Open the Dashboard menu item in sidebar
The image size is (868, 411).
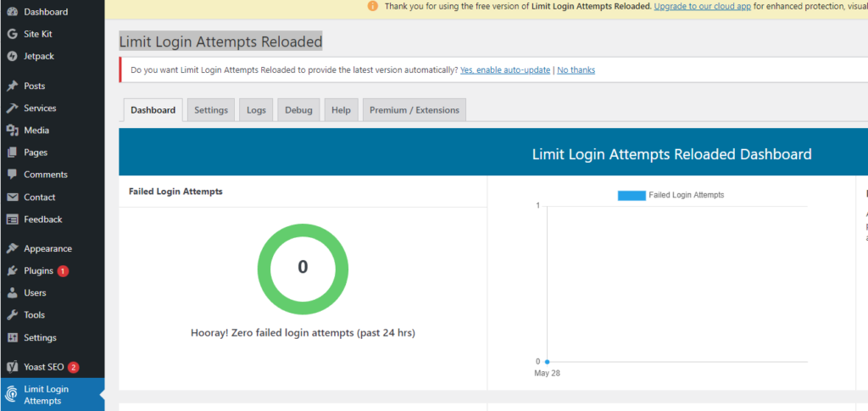(x=46, y=12)
